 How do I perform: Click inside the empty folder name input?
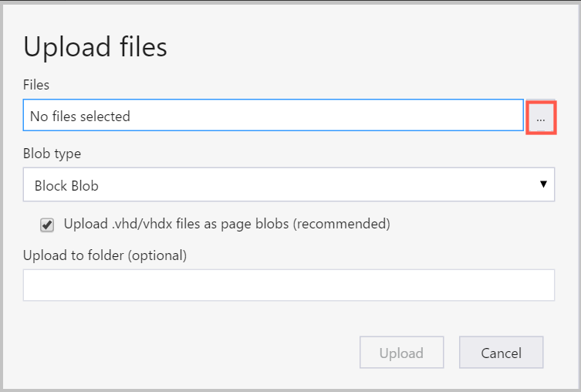tap(289, 285)
